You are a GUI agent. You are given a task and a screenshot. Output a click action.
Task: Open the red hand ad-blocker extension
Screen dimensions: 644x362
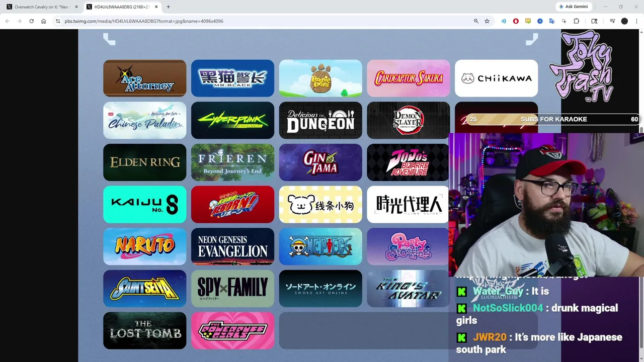[x=516, y=21]
